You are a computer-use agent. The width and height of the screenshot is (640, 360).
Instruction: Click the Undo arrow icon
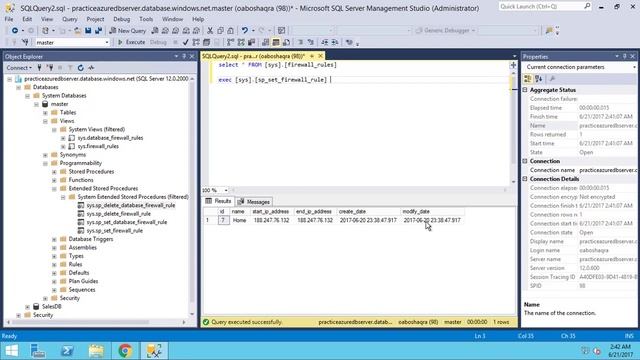pos(244,31)
